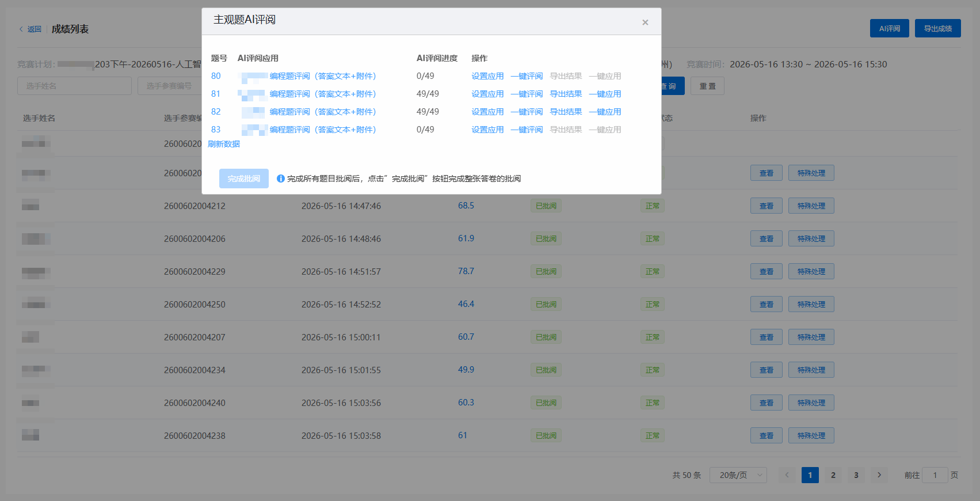Select page 3 in pagination
Screen dimensions: 980x501
point(856,475)
